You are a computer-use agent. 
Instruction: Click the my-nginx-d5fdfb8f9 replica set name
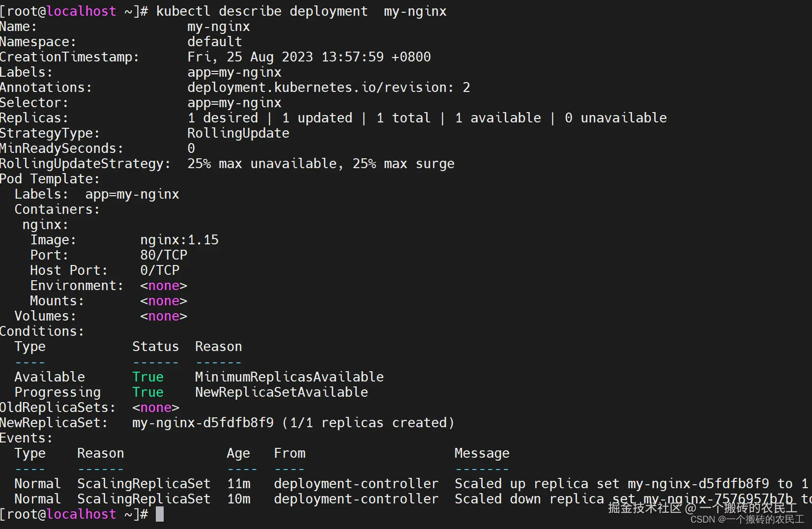203,423
